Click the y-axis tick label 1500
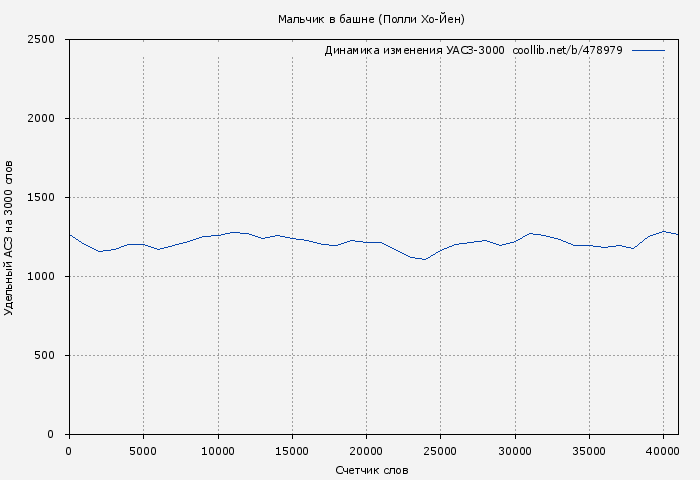The image size is (700, 480). (40, 198)
